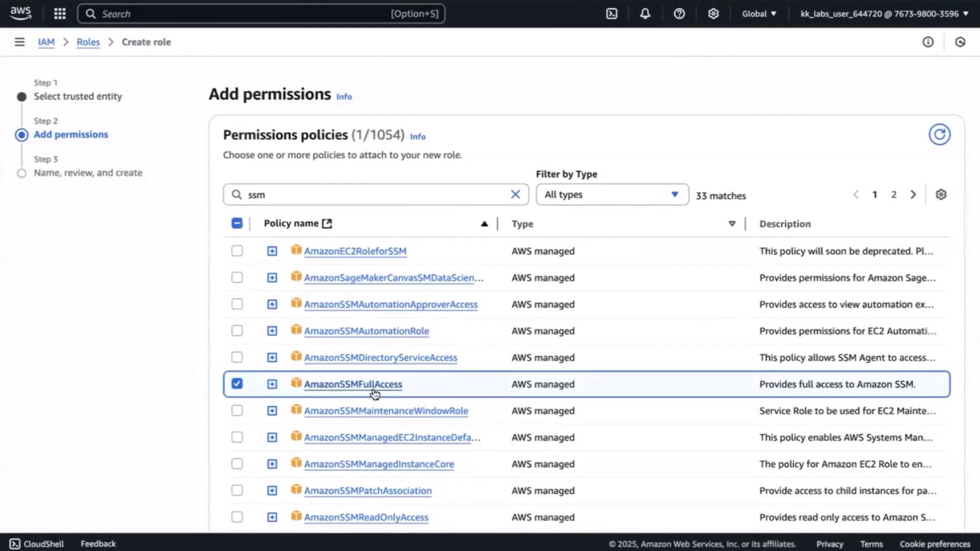Go to next page of policy results
This screenshot has width=980, height=551.
(913, 194)
